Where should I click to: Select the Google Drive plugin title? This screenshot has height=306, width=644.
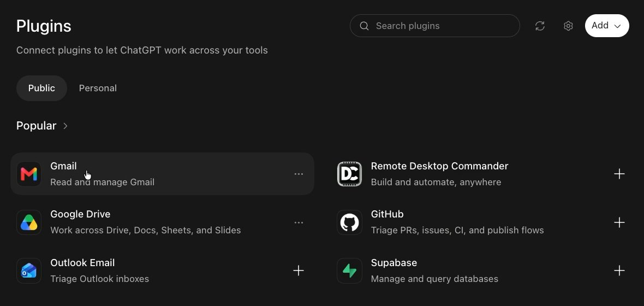pos(80,214)
